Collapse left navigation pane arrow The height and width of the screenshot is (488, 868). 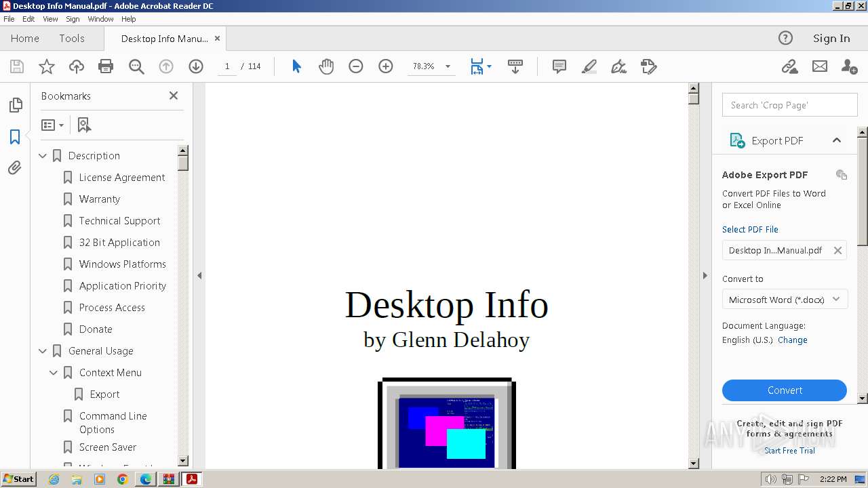click(199, 275)
